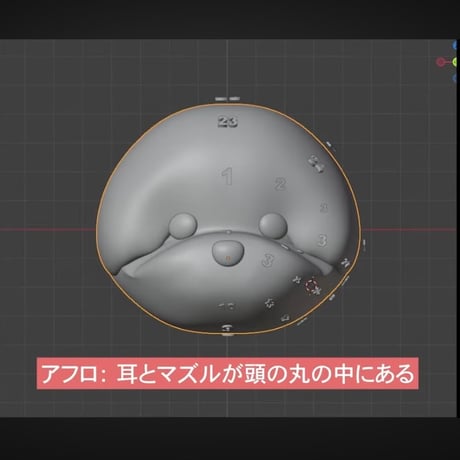Click the small marker above number 23
Viewport: 460px width, 460px height.
(227, 99)
